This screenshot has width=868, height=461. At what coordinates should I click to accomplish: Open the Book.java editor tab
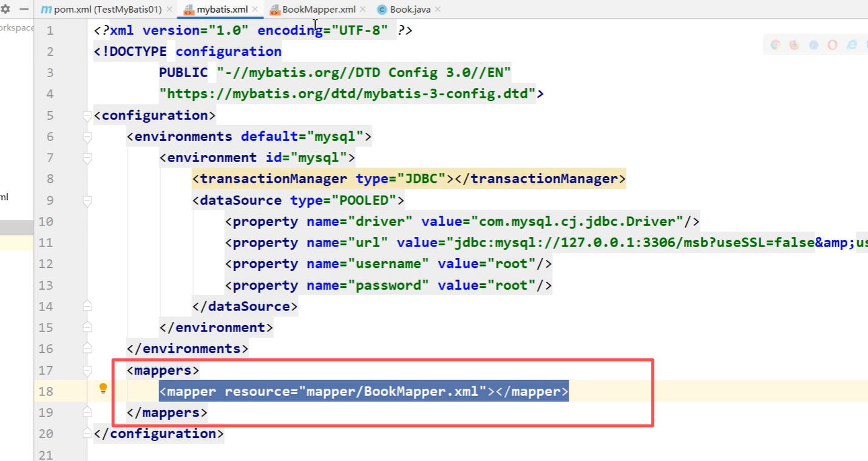410,10
